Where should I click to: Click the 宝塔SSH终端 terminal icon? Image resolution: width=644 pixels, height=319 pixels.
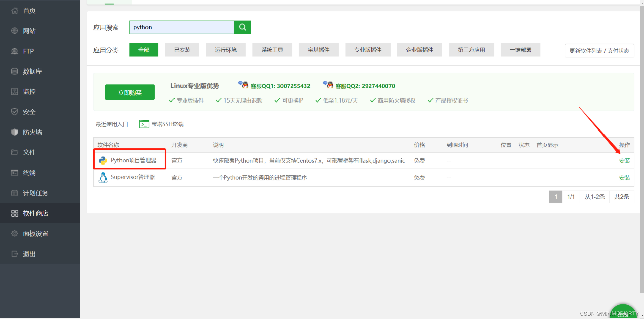coord(144,124)
